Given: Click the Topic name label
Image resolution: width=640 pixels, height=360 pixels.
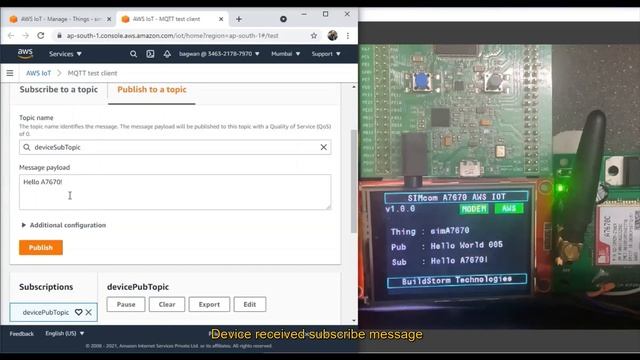Looking at the screenshot, I should tap(36, 118).
